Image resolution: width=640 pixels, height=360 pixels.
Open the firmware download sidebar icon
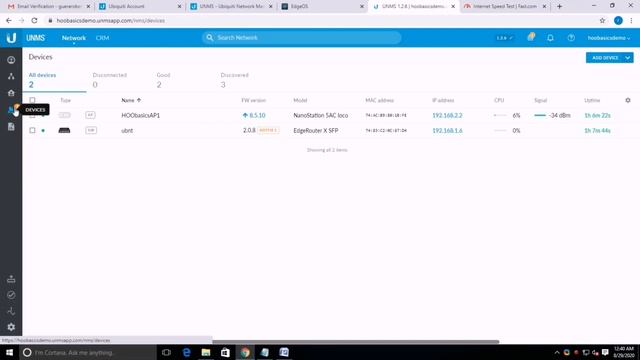click(11, 279)
